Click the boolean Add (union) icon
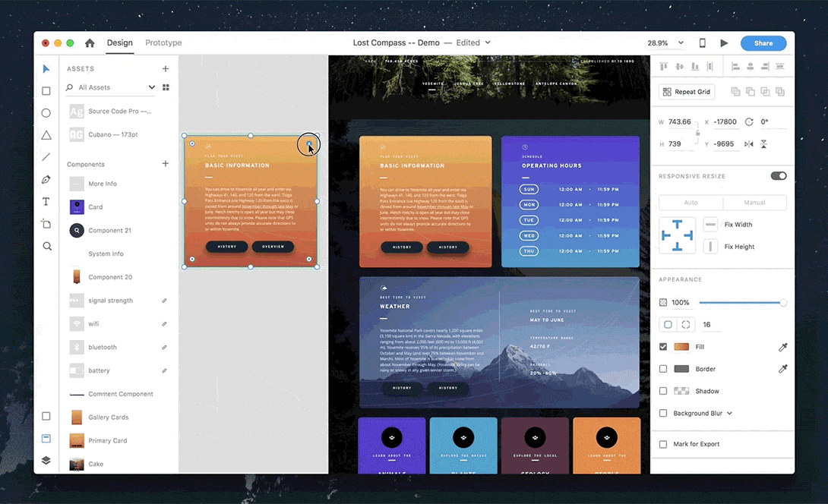828x504 pixels. 735,92
